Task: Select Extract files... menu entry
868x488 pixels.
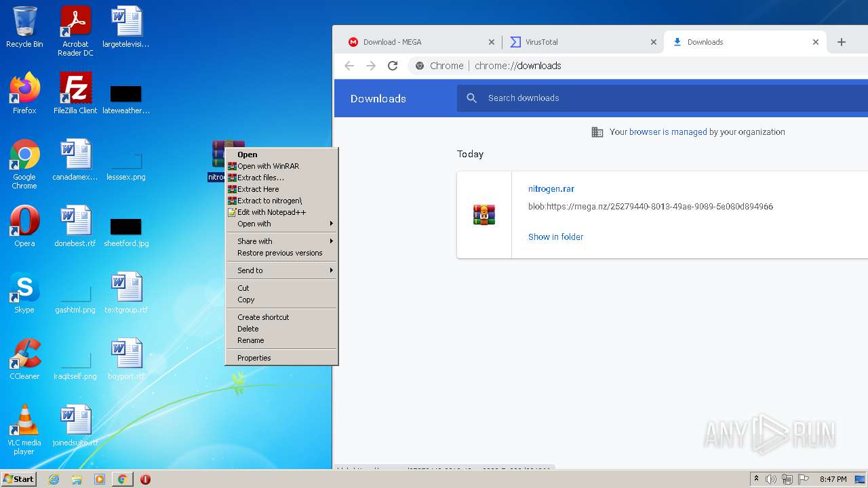Action: point(281,178)
